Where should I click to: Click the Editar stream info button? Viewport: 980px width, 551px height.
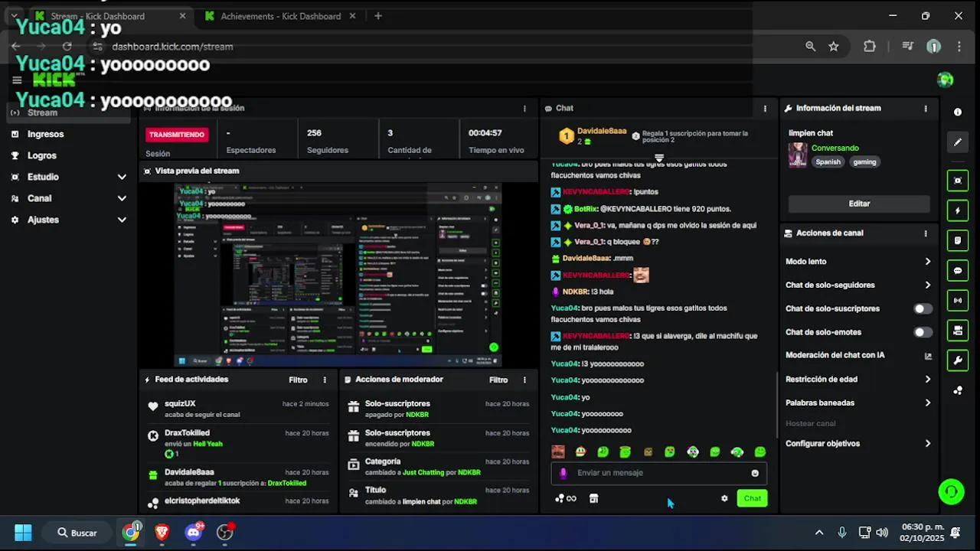click(859, 204)
